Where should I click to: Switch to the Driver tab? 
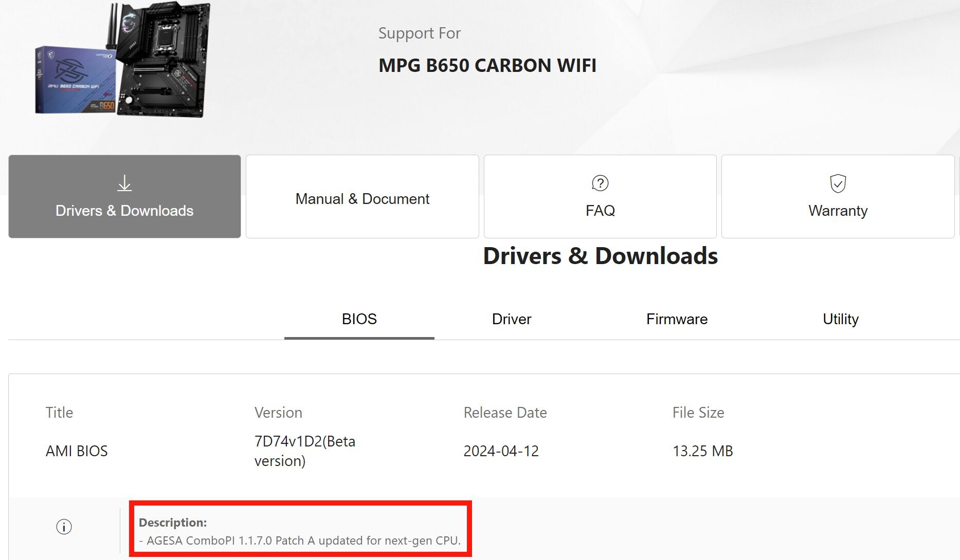(x=512, y=319)
